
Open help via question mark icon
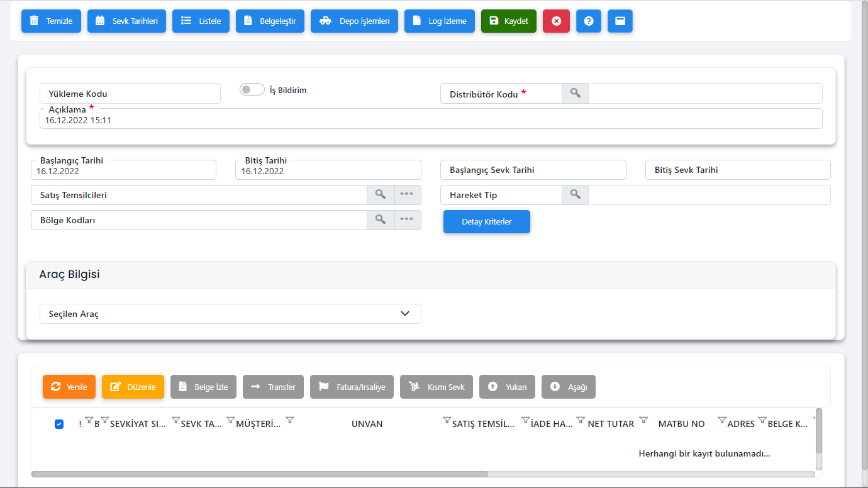click(589, 21)
